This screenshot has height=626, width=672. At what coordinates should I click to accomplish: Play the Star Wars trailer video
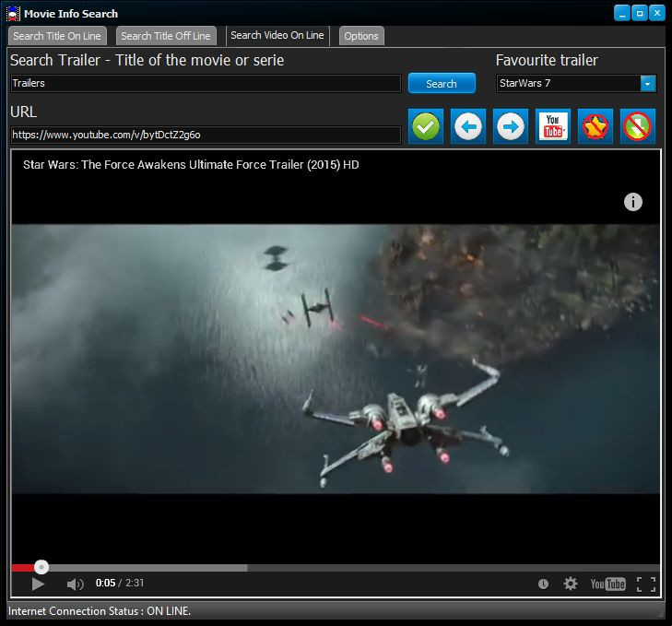(38, 584)
